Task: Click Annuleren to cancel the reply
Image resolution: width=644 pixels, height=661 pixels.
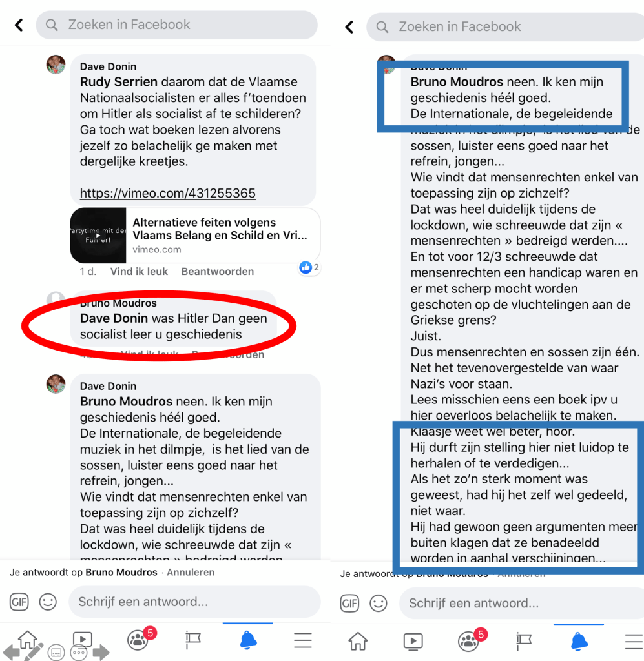Action: coord(191,572)
